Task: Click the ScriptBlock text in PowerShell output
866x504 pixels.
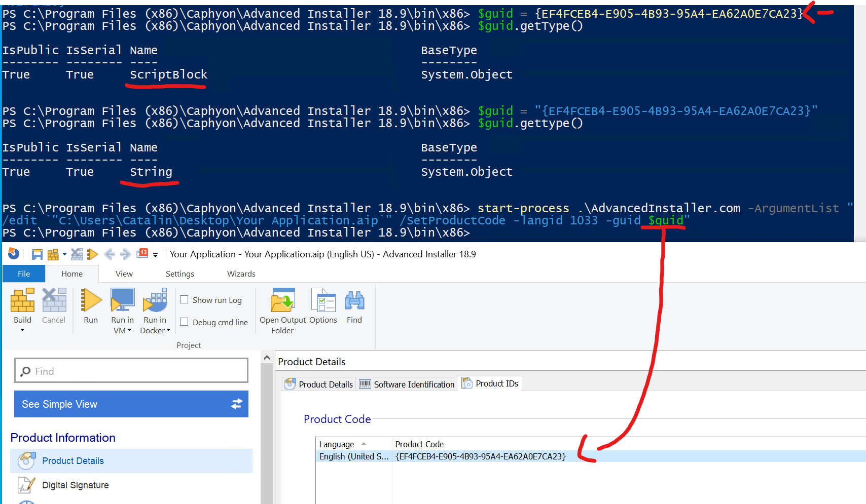Action: pos(168,74)
